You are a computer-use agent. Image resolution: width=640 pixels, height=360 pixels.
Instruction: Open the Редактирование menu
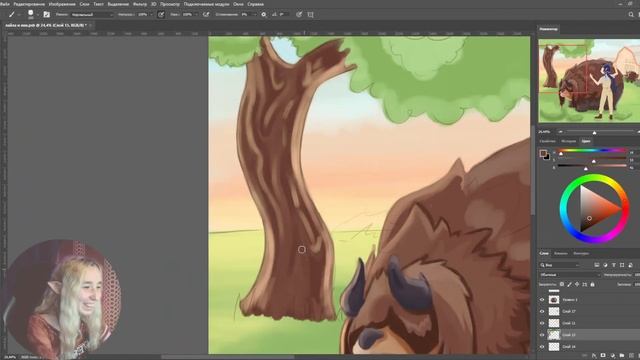click(29, 4)
